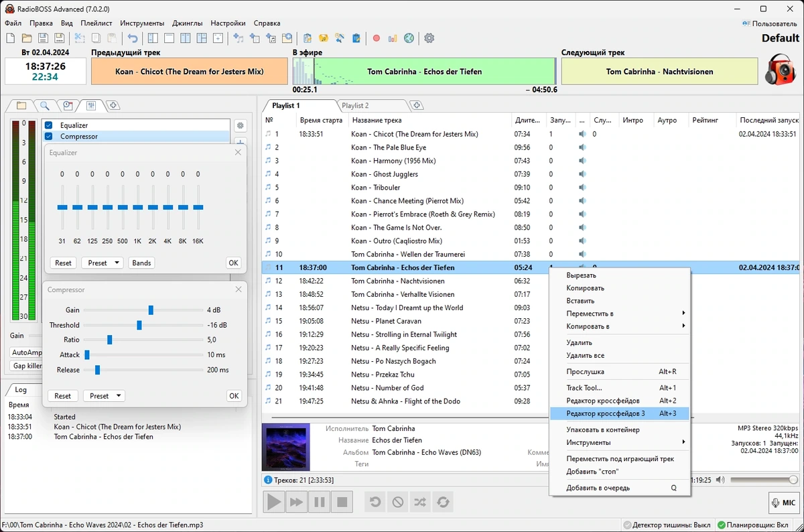Toggle the Scheduler status indicator
Viewport: 804px width, 532px height.
tap(752, 525)
